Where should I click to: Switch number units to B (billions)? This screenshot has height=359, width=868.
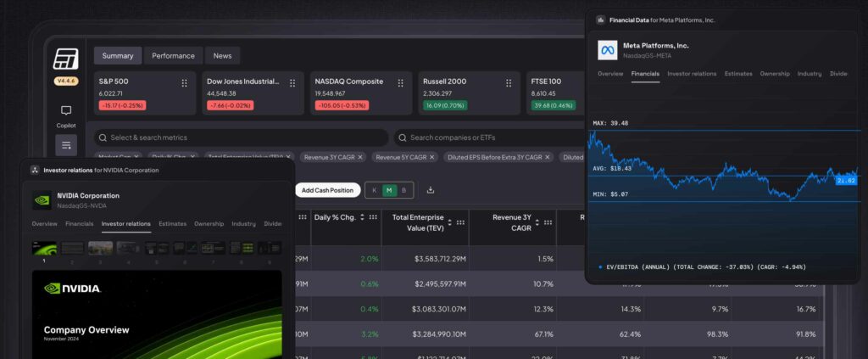[x=403, y=190]
